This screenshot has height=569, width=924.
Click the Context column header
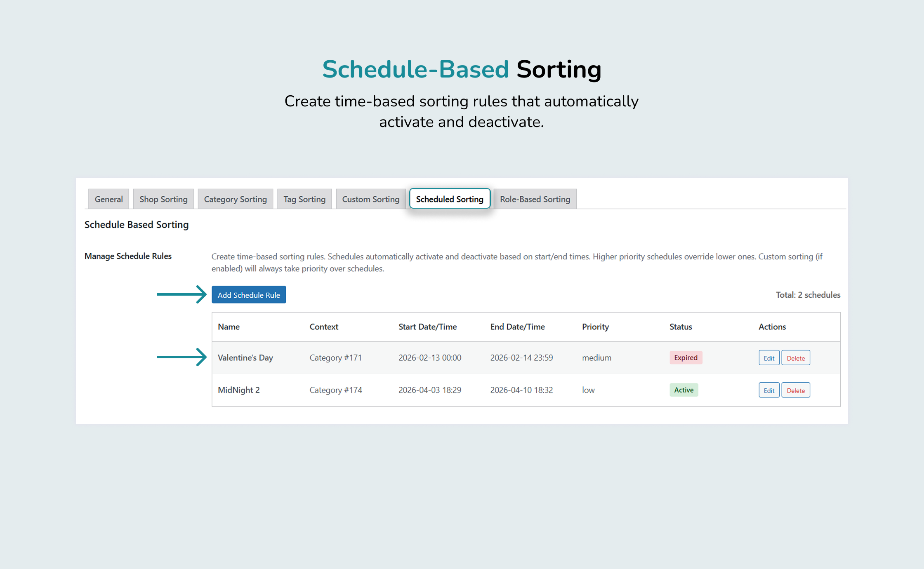coord(324,327)
